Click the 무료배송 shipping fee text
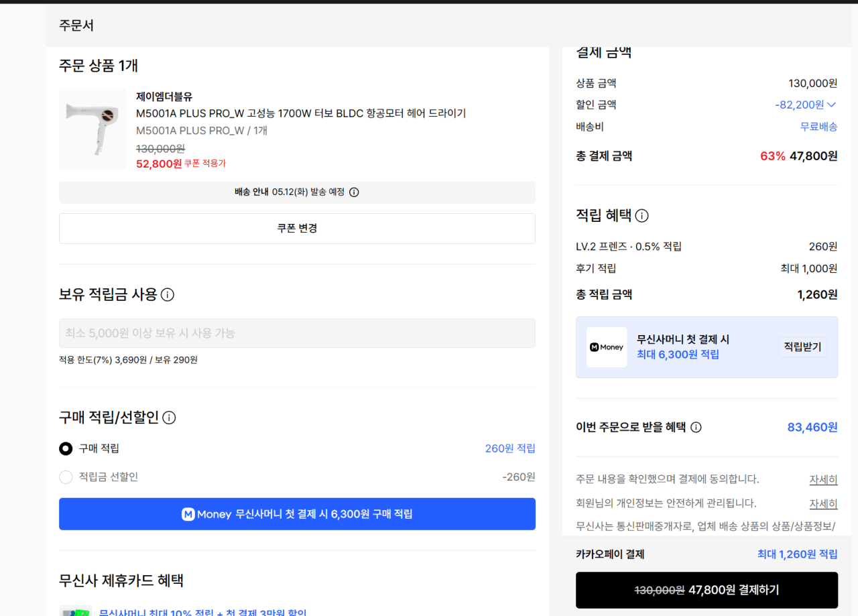 click(818, 127)
